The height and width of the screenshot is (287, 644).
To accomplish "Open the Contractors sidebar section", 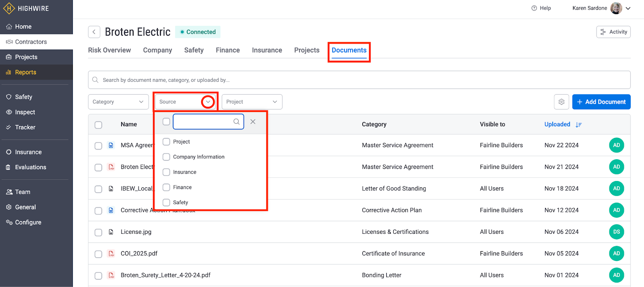I will [x=36, y=42].
